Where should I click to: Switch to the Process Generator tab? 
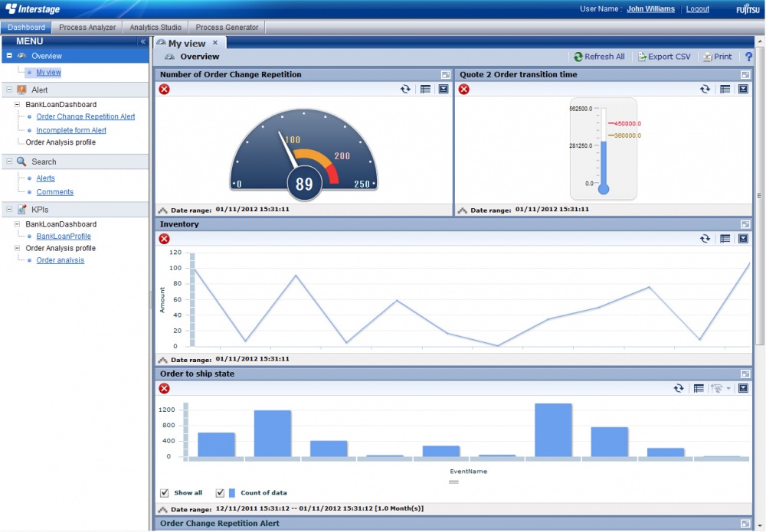click(x=228, y=28)
